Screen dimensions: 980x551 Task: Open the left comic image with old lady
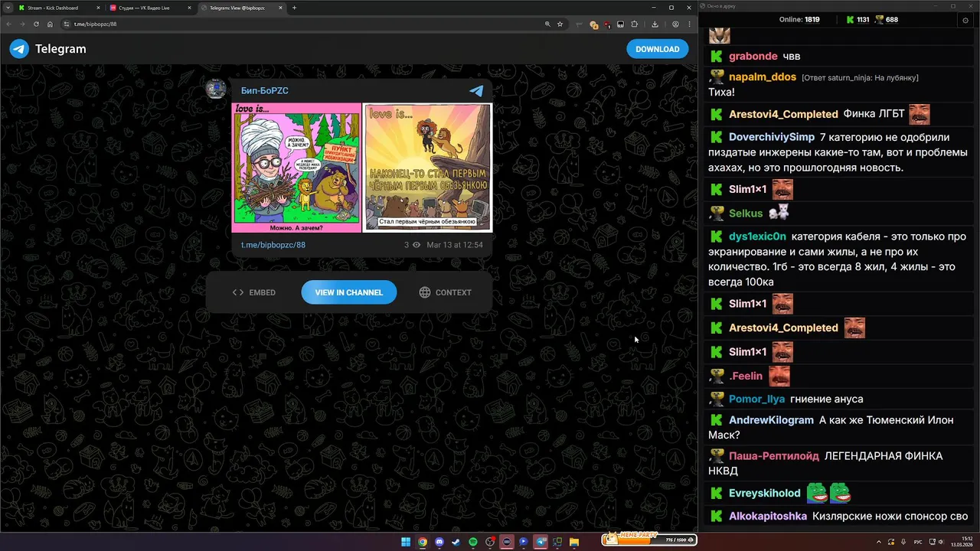[296, 168]
